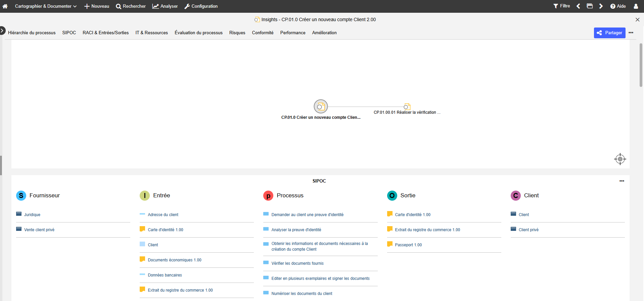
Task: Click the Partager button
Action: click(x=609, y=33)
